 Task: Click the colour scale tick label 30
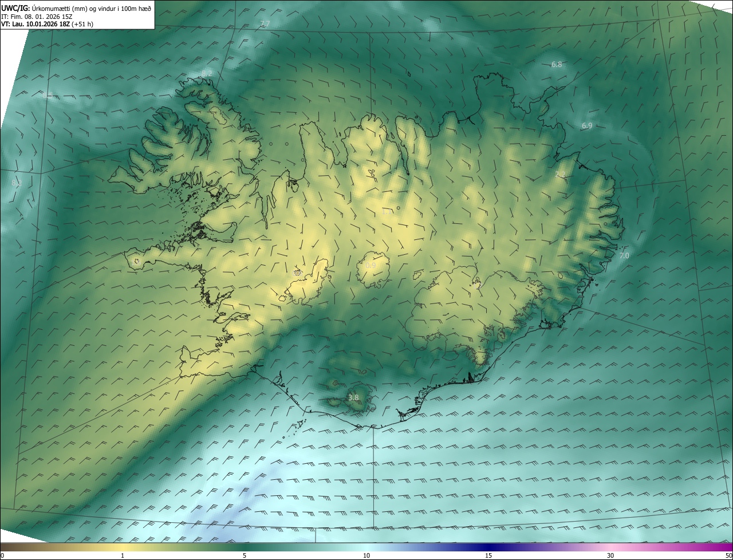coord(610,555)
